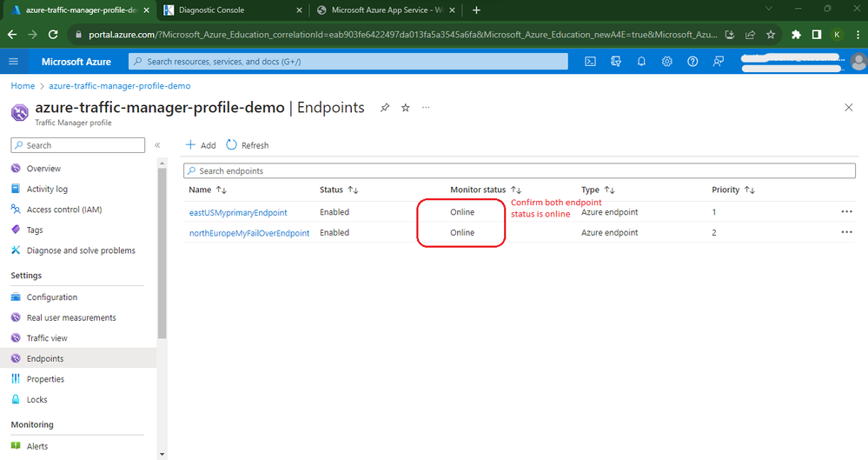Open the eastUSMyprimaryEndpoint link
Viewport: 868px width, 460px height.
pos(238,212)
